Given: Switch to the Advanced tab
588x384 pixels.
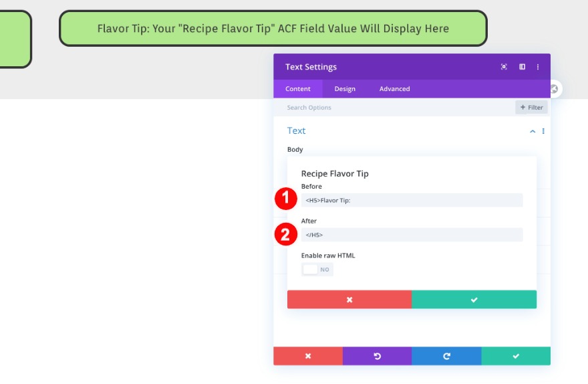Looking at the screenshot, I should (x=394, y=89).
